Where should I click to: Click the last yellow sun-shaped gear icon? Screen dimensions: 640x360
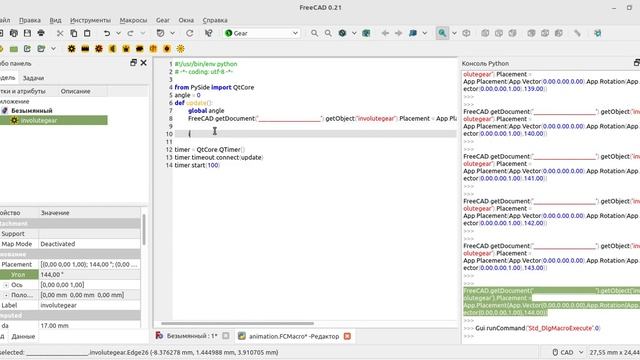(x=180, y=49)
